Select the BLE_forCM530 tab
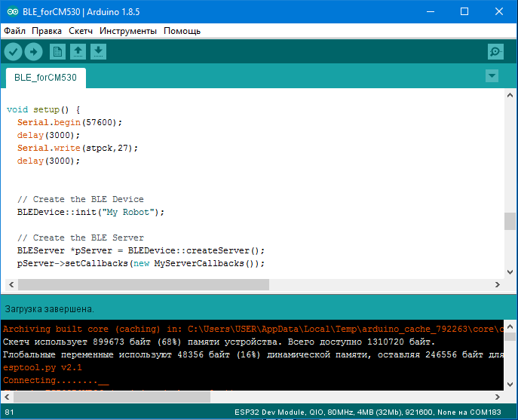Screen dimensions: 518x420 [45, 78]
